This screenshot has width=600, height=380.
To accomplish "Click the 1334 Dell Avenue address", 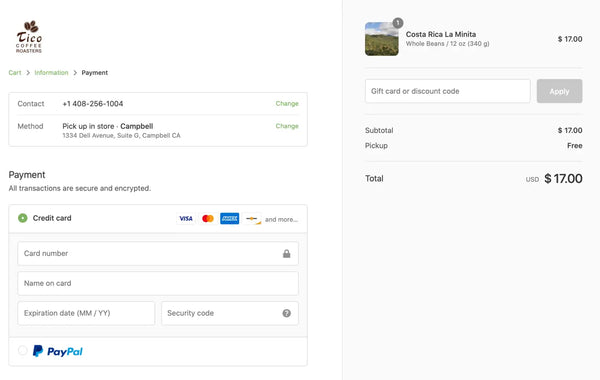I will (121, 135).
